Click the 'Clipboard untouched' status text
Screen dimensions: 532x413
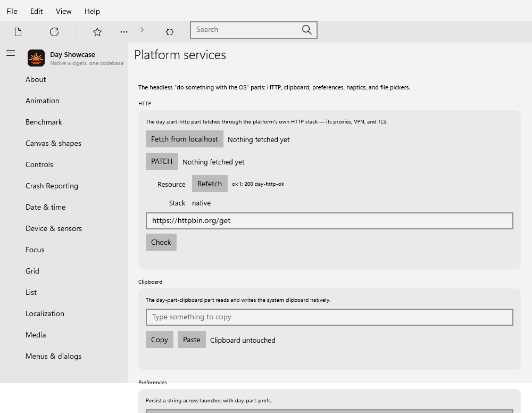243,341
